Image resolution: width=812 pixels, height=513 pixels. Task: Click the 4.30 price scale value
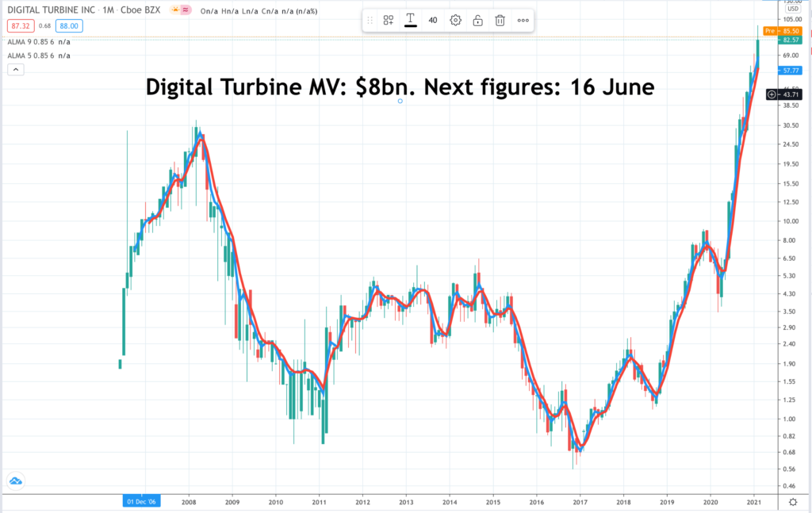pyautogui.click(x=791, y=293)
